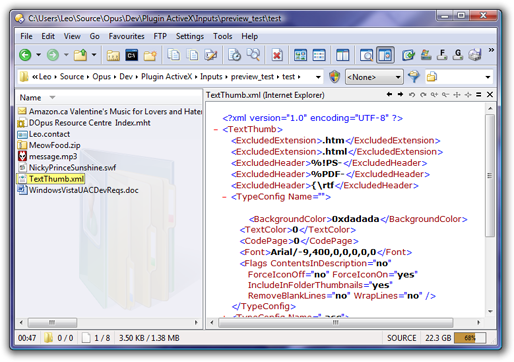
Task: Click the green Back arrow button
Action: tap(25, 55)
